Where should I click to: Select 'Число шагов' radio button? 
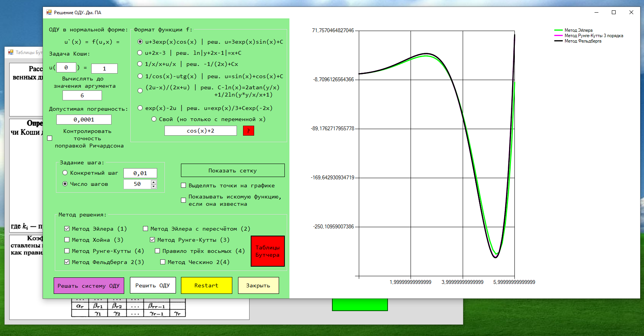[x=65, y=184]
